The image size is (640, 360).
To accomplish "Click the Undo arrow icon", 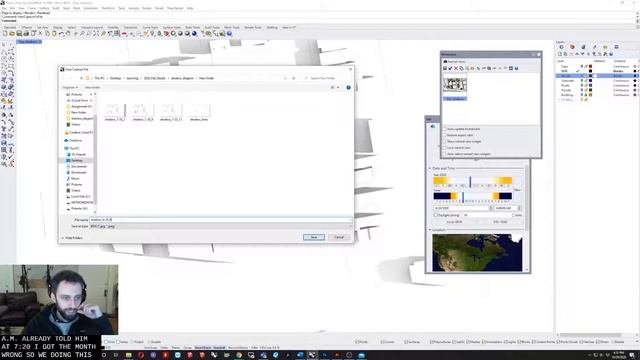I will 61,33.
